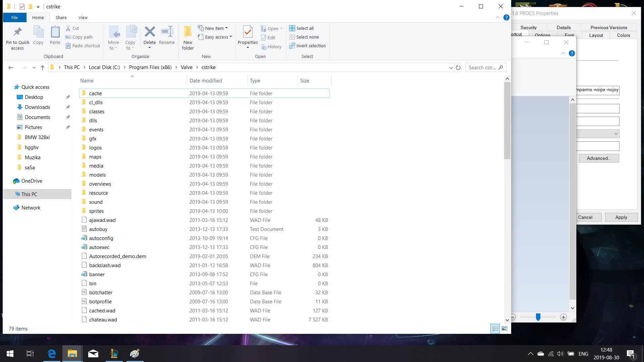This screenshot has height=362, width=644.
Task: Collapse the ribbon with chevron
Action: point(498,17)
